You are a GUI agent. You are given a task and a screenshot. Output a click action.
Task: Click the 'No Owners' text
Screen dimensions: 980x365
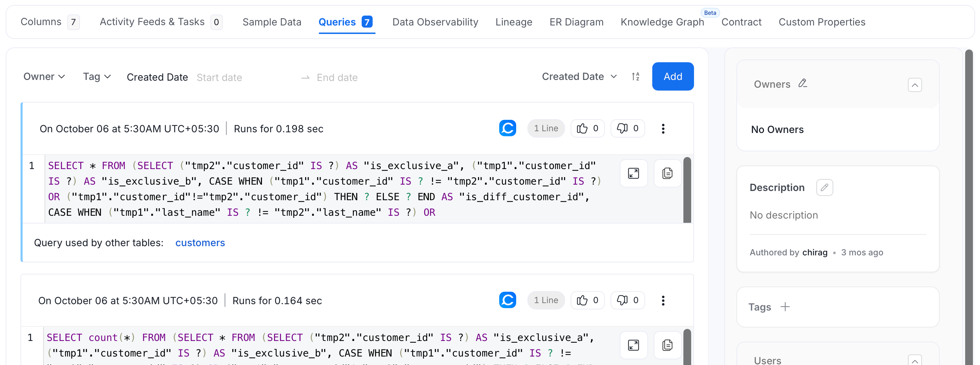777,130
